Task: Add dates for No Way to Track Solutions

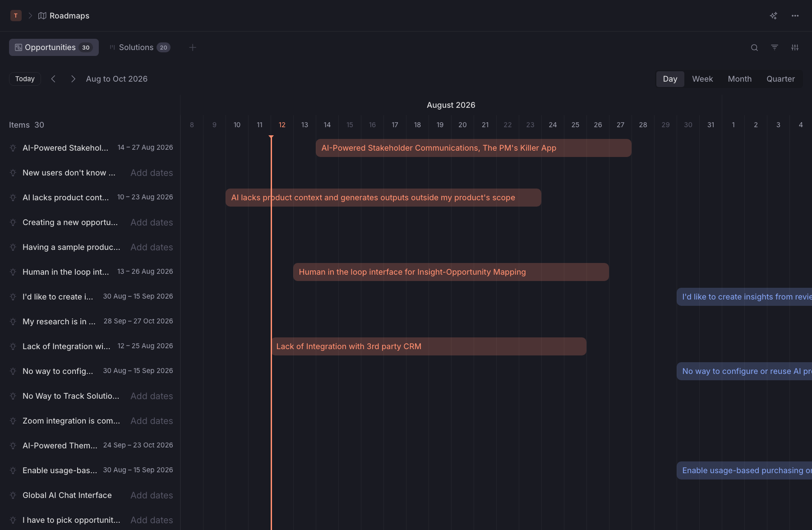Action: tap(152, 396)
